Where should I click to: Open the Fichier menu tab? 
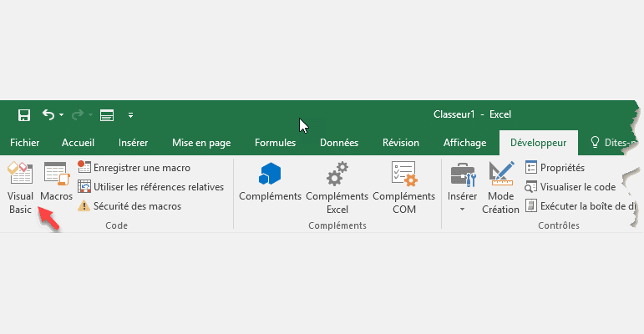[24, 143]
